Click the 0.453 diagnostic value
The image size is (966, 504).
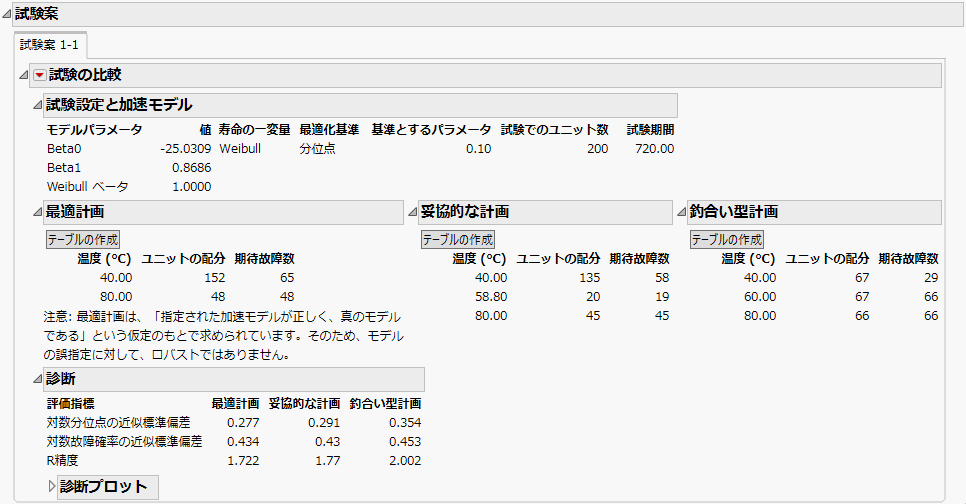coord(405,442)
